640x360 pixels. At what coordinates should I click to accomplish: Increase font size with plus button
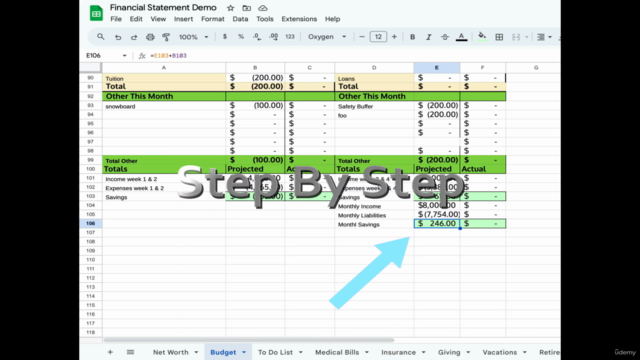[x=394, y=37]
